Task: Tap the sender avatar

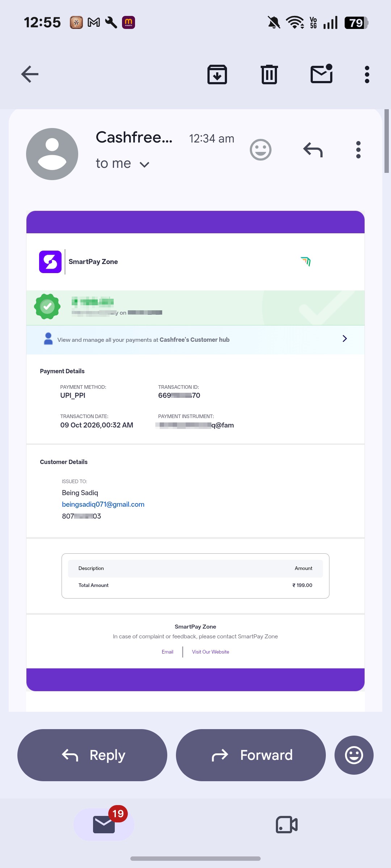Action: click(x=52, y=154)
